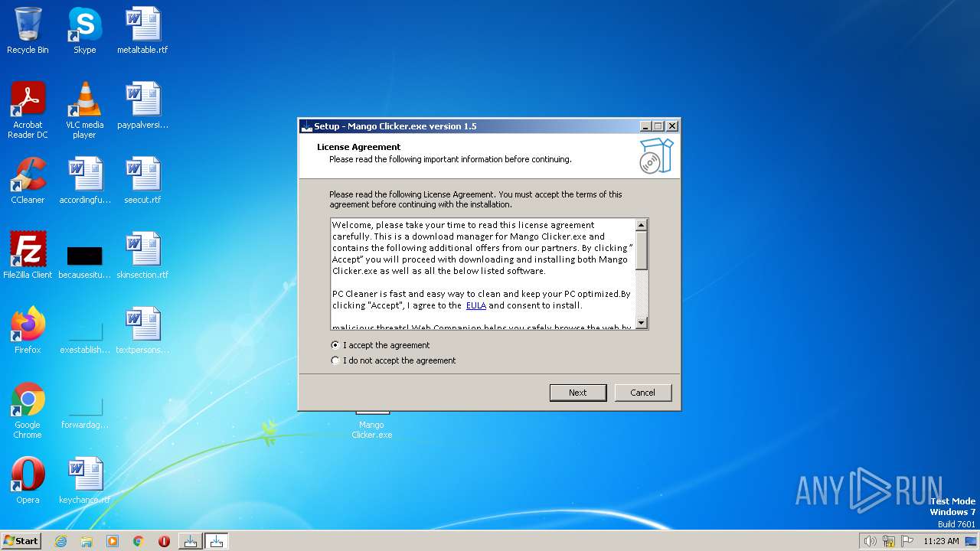Click the Opera icon in taskbar
Screen dimensions: 980x551
pos(164,541)
